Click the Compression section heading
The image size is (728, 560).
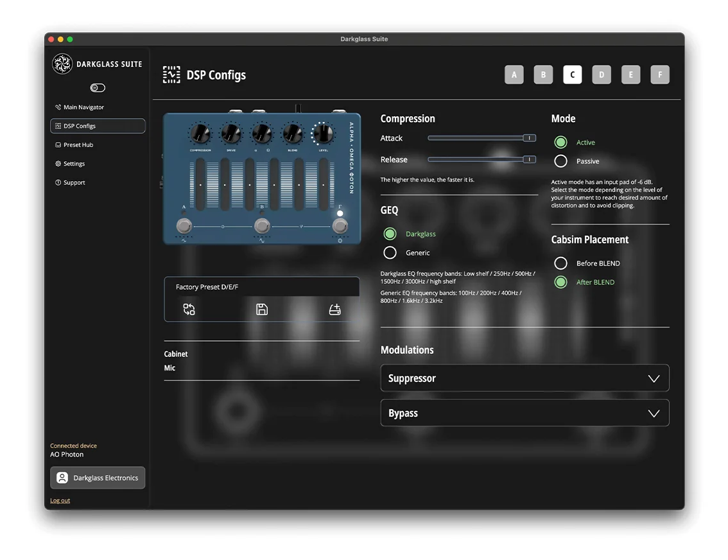click(x=408, y=119)
